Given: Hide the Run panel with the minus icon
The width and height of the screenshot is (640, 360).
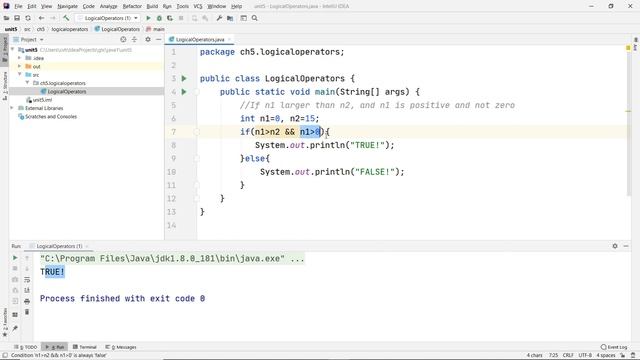Looking at the screenshot, I should point(626,246).
